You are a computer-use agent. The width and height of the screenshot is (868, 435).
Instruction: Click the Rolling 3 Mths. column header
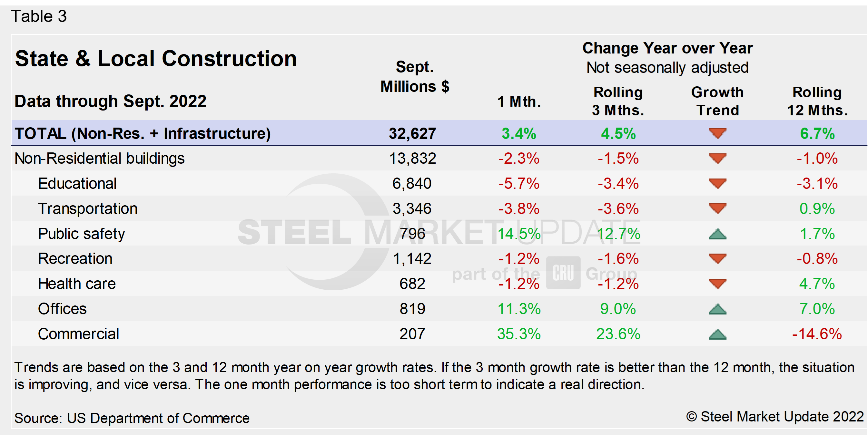click(x=618, y=101)
